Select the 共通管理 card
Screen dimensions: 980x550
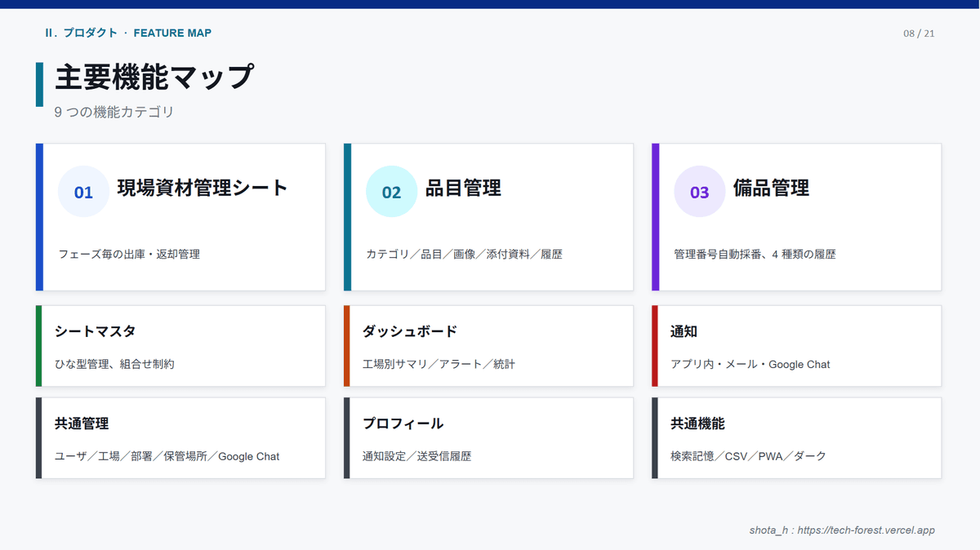pos(180,438)
